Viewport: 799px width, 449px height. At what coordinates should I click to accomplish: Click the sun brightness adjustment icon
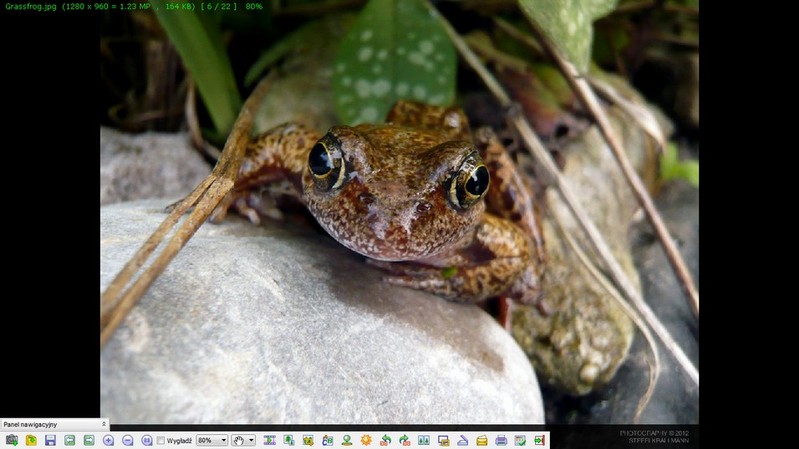tap(366, 440)
